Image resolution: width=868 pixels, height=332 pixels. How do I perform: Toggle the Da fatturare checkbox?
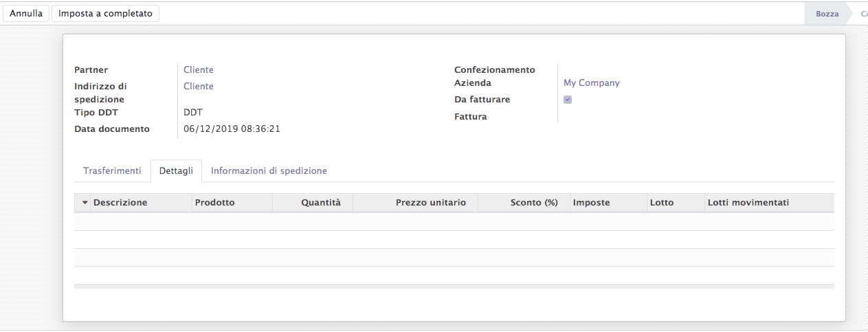[x=568, y=100]
